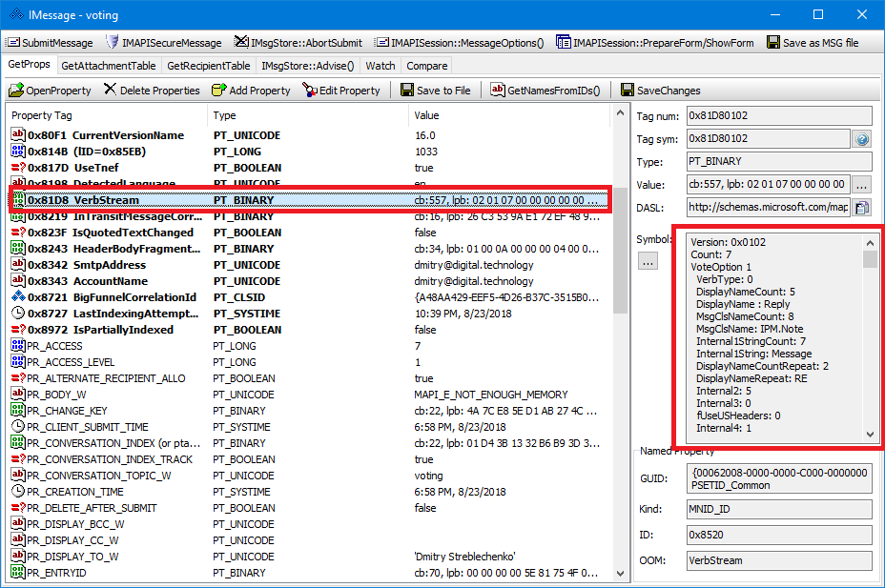The image size is (885, 588).
Task: Click the binary icon of PR_CHANGE_KEY
Action: pos(18,411)
